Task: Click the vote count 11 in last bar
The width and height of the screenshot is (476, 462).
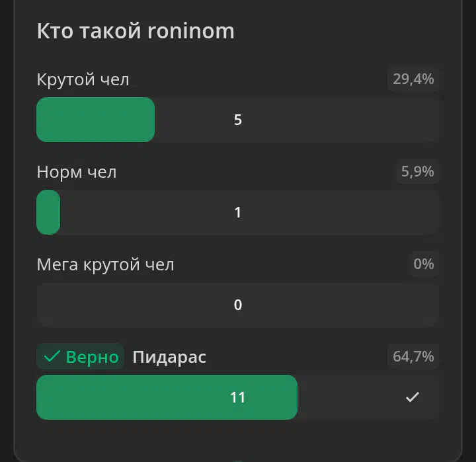Action: 238,397
